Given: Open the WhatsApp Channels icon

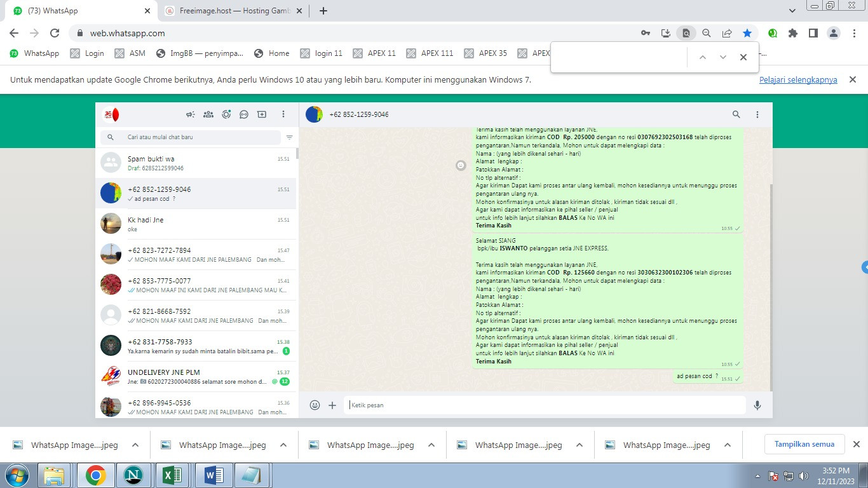Looking at the screenshot, I should click(244, 114).
